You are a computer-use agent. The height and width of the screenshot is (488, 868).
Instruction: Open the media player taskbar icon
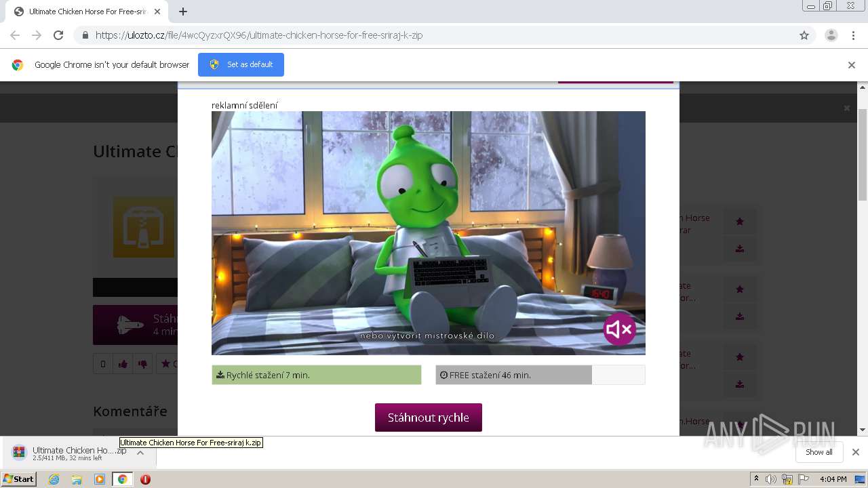pyautogui.click(x=99, y=479)
